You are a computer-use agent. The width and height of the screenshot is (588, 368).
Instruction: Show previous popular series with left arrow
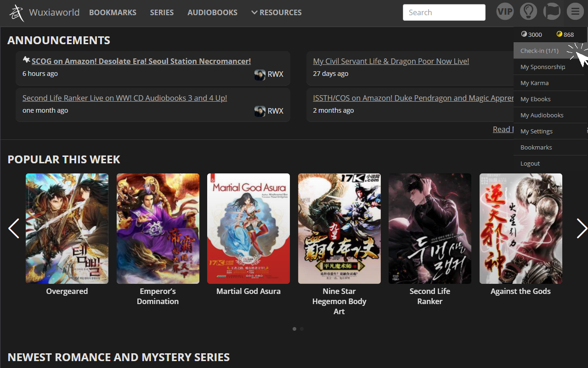click(x=14, y=229)
